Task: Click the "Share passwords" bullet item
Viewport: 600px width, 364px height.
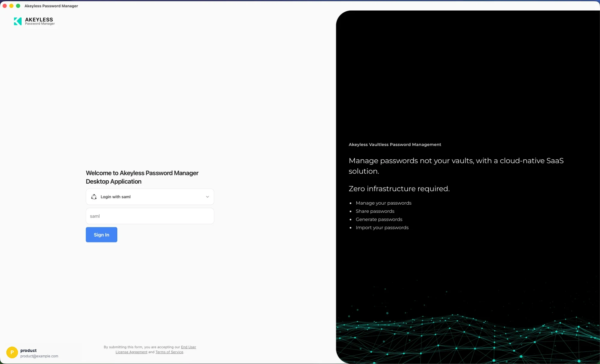Action: coord(375,211)
